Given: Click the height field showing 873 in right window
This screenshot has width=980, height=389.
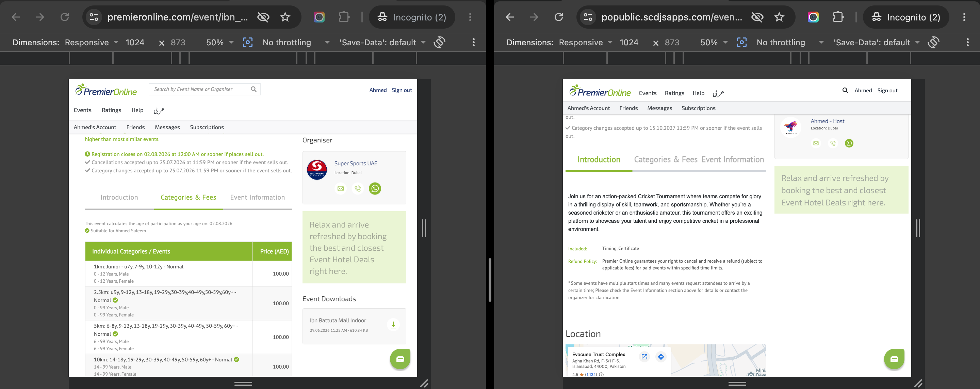Looking at the screenshot, I should point(672,42).
